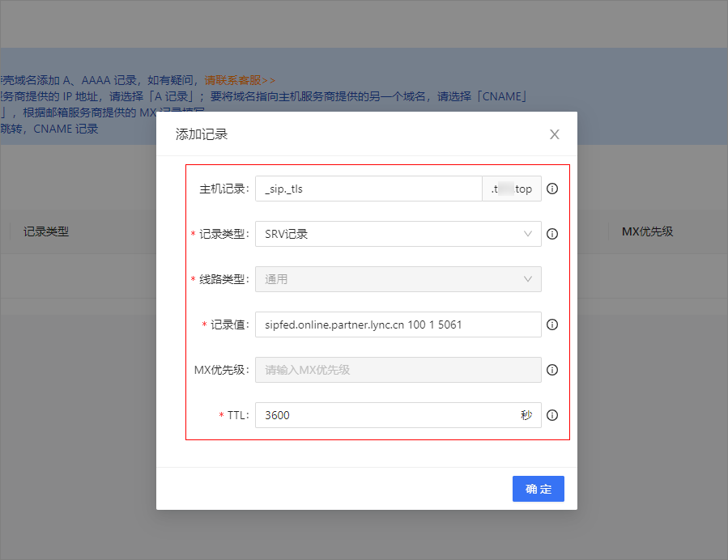The height and width of the screenshot is (560, 728).
Task: Click the 记录类型 table column header
Action: [x=46, y=231]
